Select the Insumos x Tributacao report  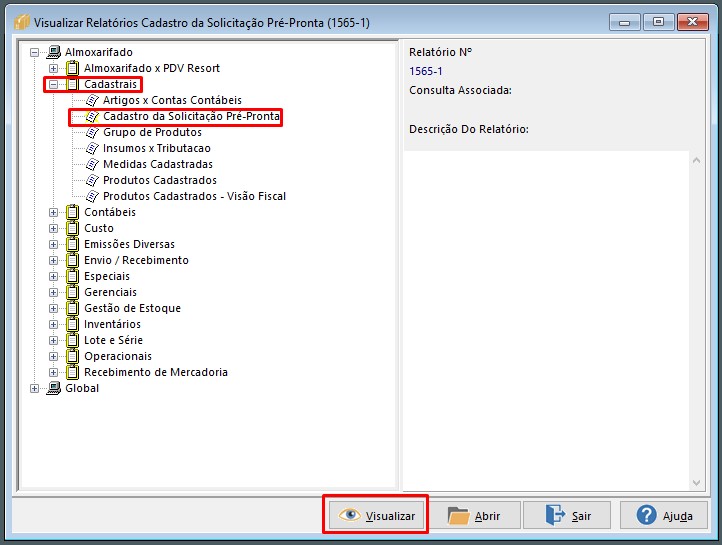pos(157,148)
